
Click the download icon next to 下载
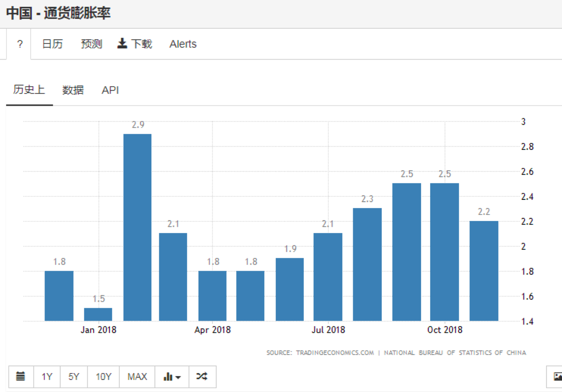[122, 43]
